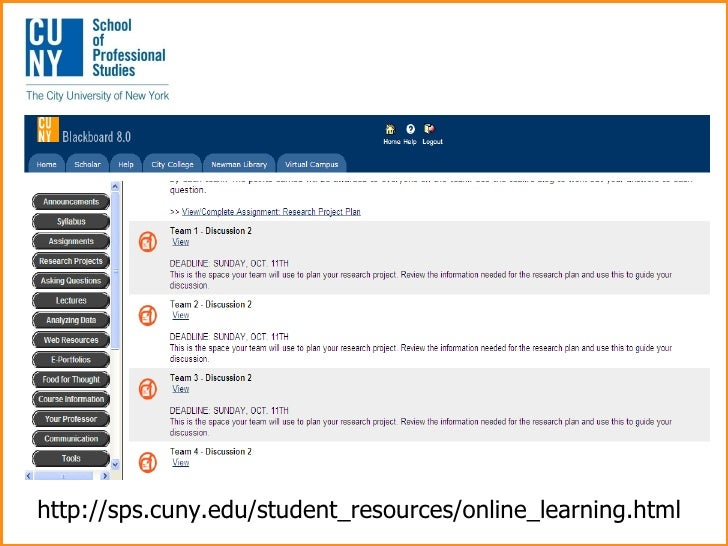Open the Help question mark icon
This screenshot has width=728, height=546.
(410, 129)
